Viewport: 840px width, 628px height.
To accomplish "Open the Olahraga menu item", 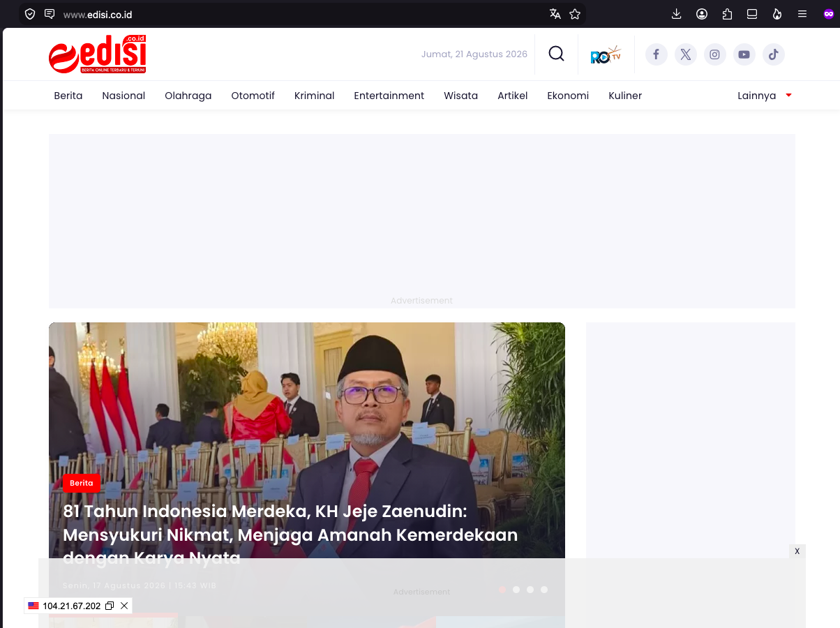I will click(188, 96).
